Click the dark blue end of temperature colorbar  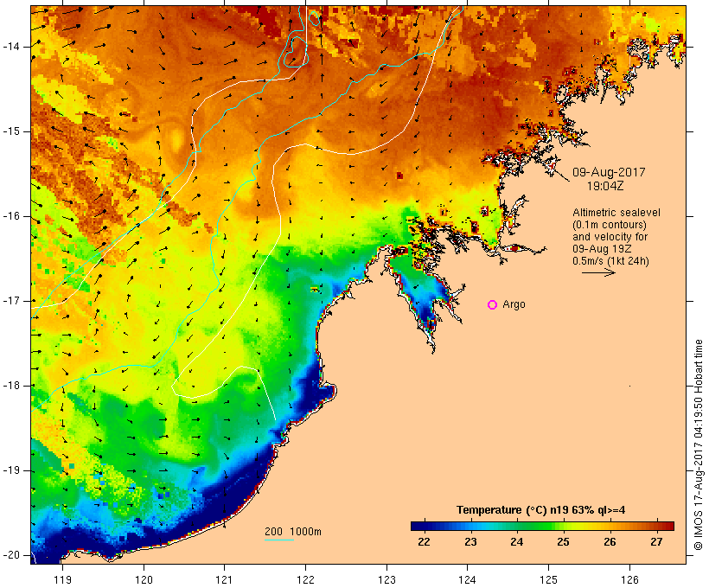coord(418,526)
